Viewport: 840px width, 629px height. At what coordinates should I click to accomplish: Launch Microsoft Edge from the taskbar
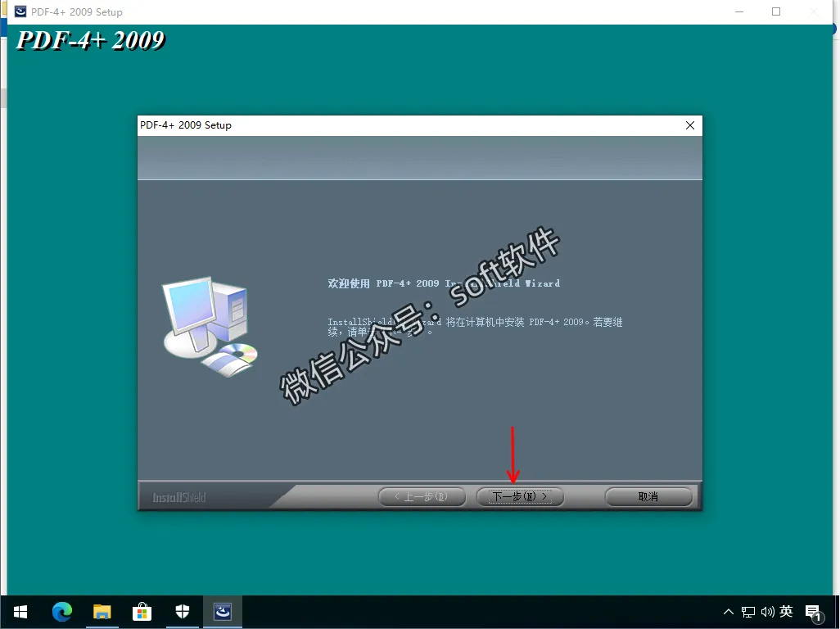coord(62,612)
